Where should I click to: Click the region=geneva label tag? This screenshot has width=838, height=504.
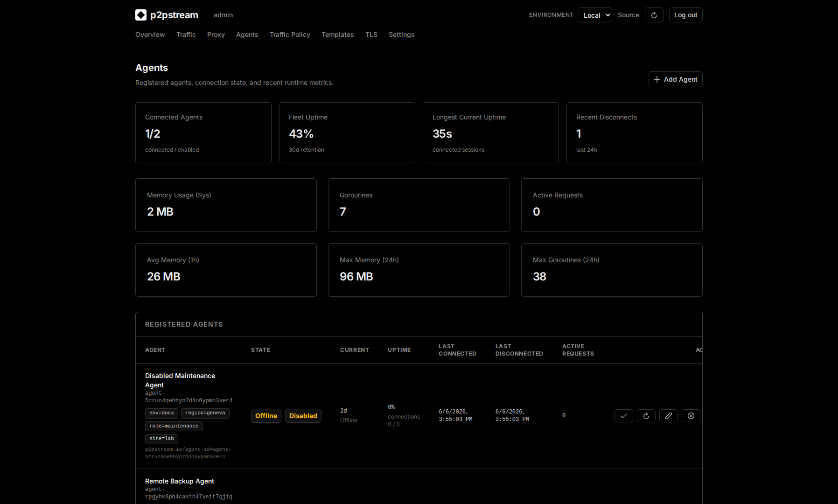(x=205, y=413)
